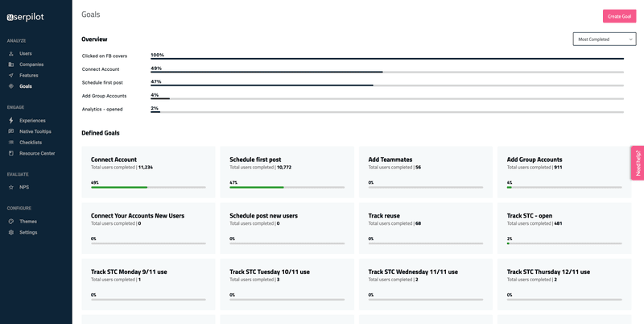Navigate to Native Tooltips
The height and width of the screenshot is (324, 644).
[35, 131]
